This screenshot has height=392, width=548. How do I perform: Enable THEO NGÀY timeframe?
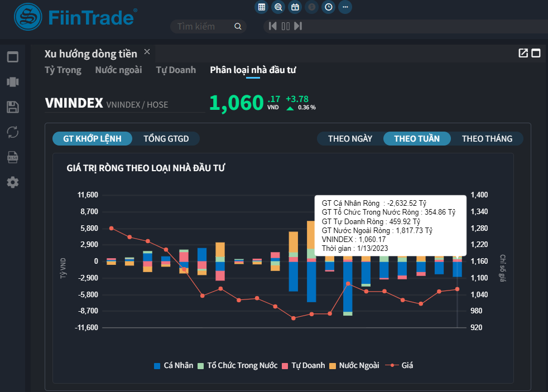(350, 138)
